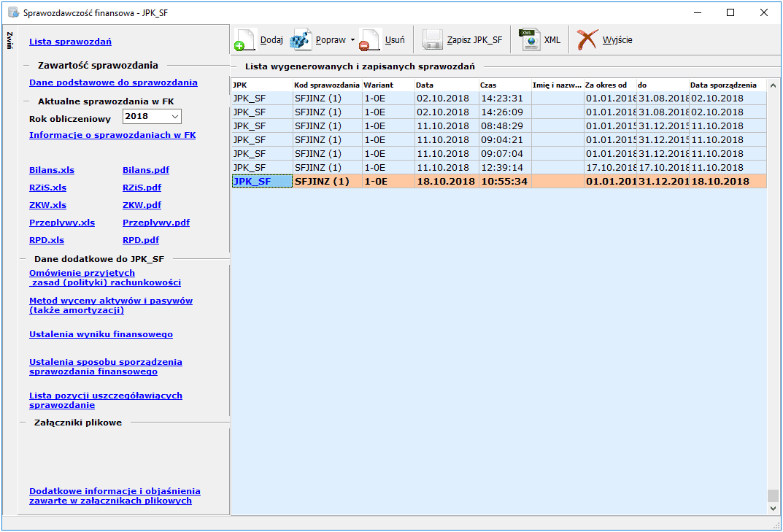Viewport: 783px width, 532px height.
Task: Click the Dodaj (add) toolbar icon
Action: [x=245, y=40]
